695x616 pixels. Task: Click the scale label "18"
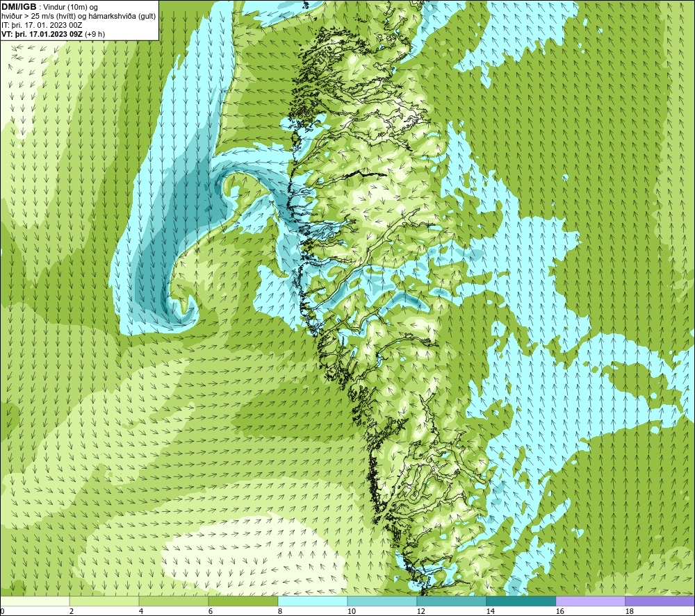pyautogui.click(x=629, y=611)
